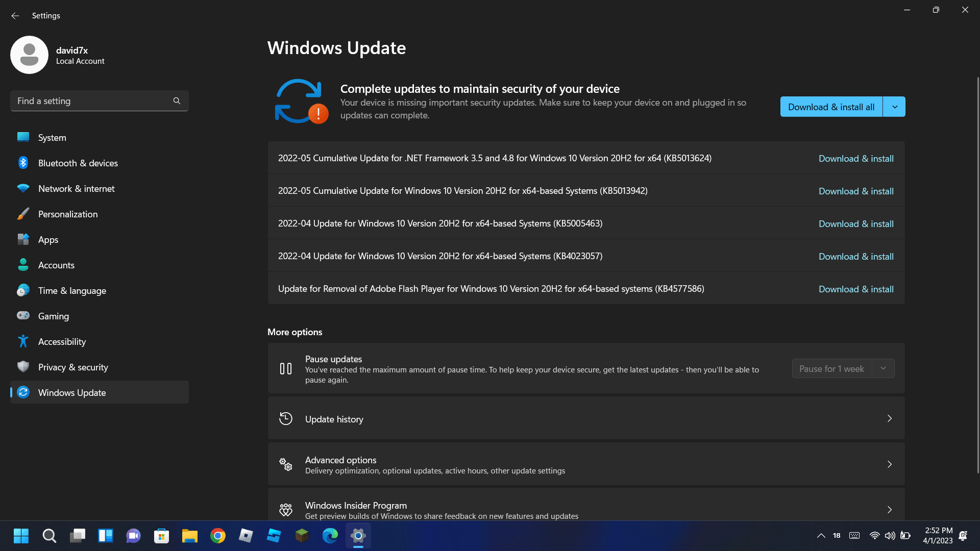Click the Download & install all button
The image size is (980, 551).
[831, 107]
